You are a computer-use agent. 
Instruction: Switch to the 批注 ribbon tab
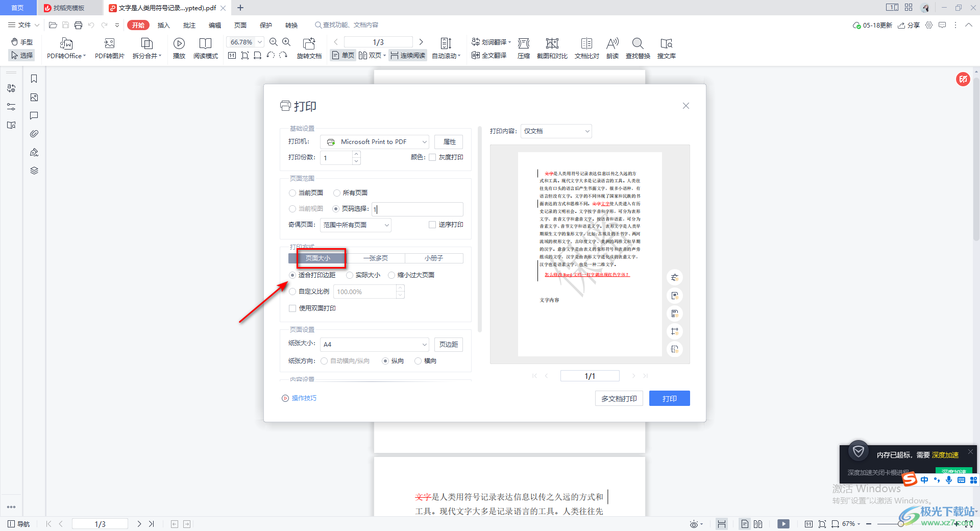189,25
